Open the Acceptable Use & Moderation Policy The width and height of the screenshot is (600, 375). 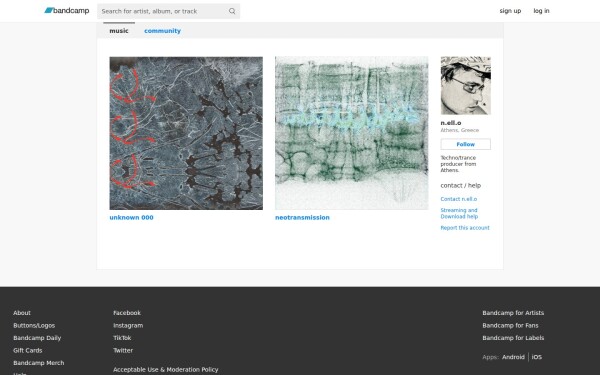(166, 369)
